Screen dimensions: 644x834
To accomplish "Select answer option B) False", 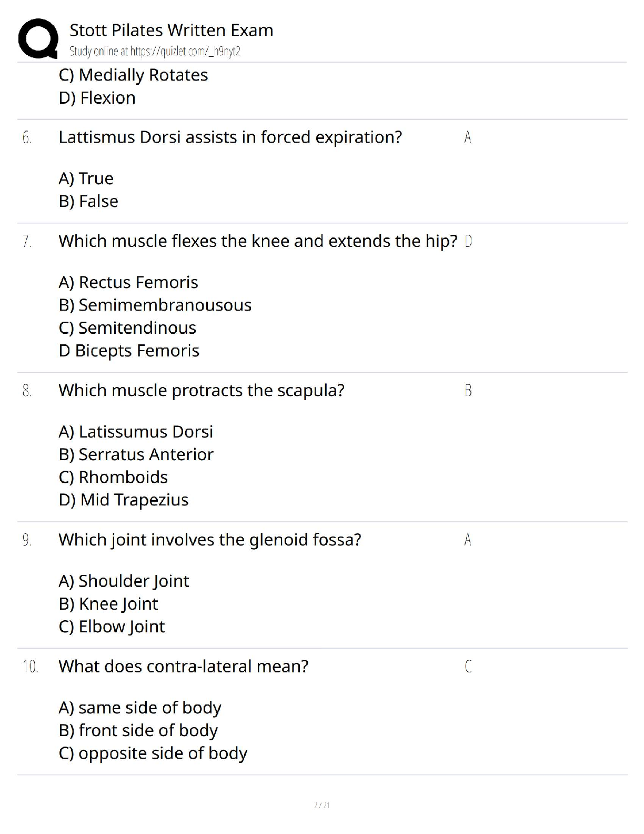I will pos(88,201).
